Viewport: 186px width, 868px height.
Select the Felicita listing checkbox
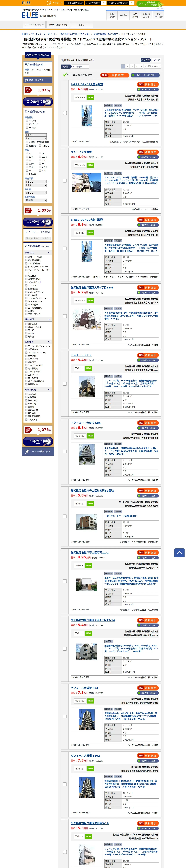point(65,384)
